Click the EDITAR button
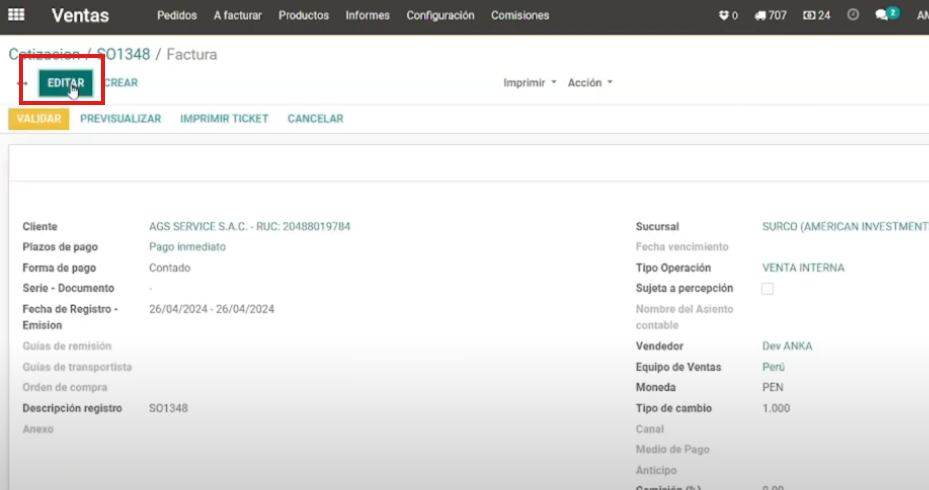Screen dimensions: 929x490 click(x=66, y=83)
